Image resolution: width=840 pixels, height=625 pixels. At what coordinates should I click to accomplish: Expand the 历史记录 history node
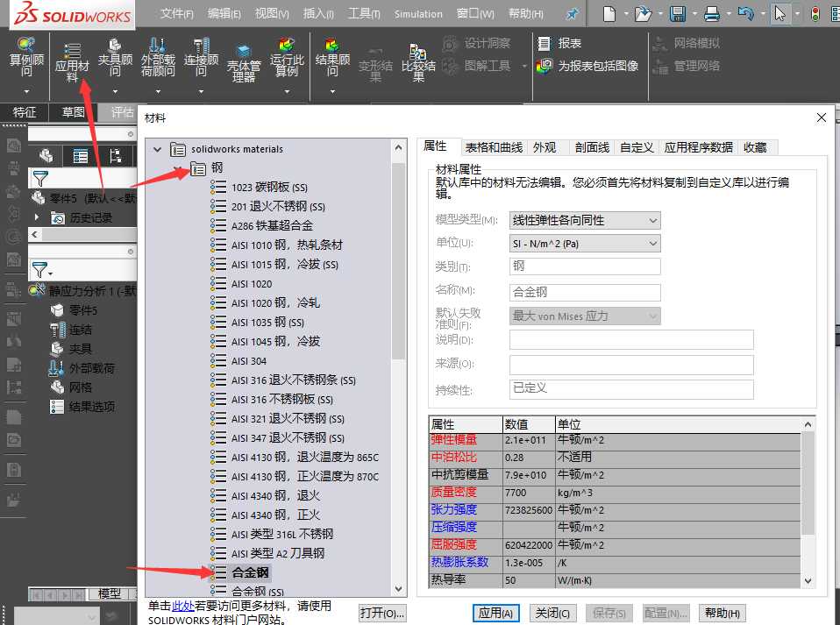point(37,217)
